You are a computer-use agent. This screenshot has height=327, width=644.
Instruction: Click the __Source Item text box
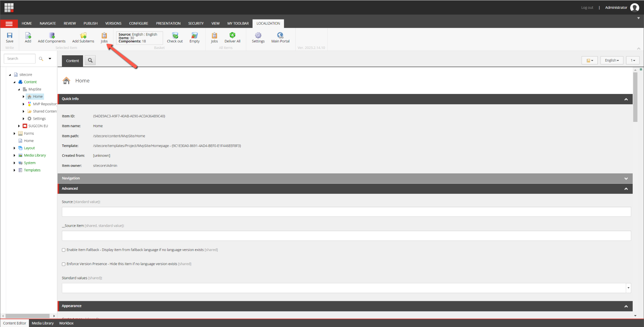[x=346, y=236]
